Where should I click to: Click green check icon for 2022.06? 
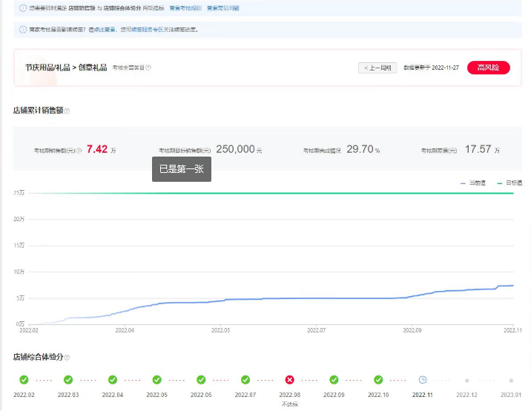(x=201, y=380)
